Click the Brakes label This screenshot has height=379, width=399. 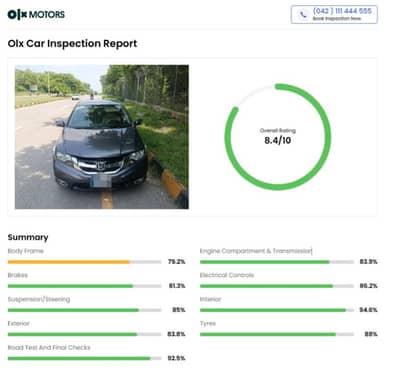(x=18, y=275)
